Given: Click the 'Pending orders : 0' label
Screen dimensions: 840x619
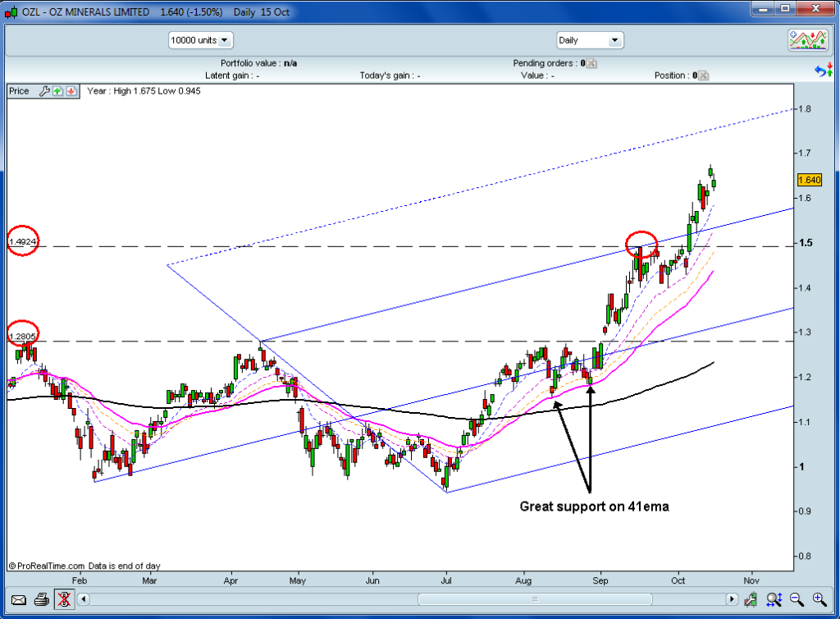Looking at the screenshot, I should pos(549,63).
